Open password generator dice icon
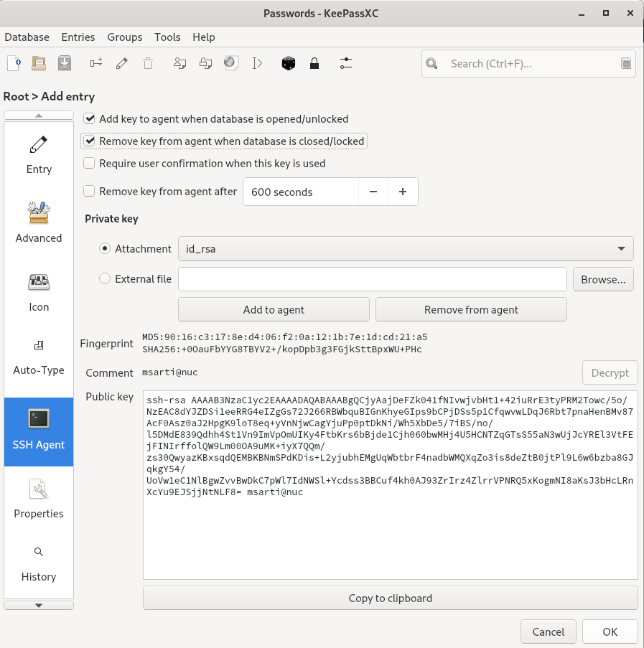Viewport: 644px width, 648px height. (289, 64)
